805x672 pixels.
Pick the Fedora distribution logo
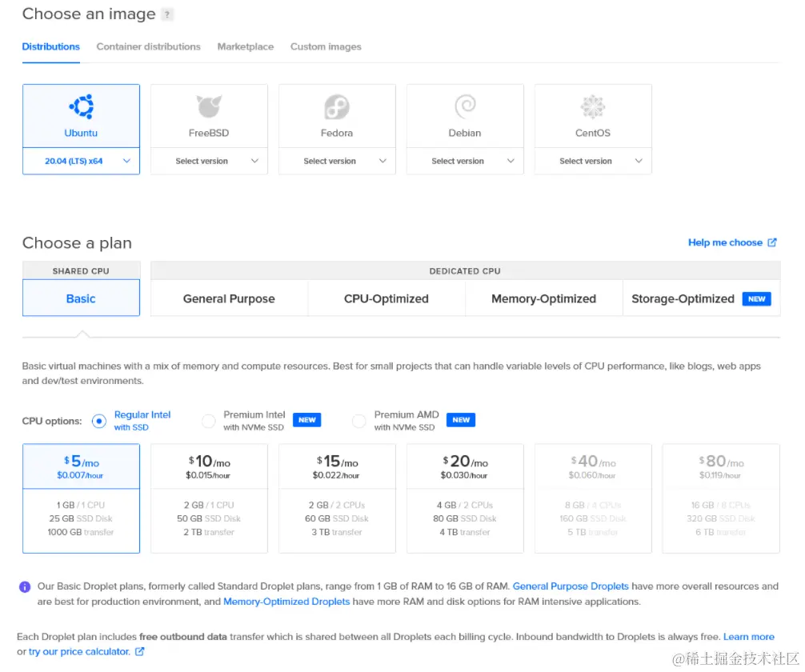point(337,106)
